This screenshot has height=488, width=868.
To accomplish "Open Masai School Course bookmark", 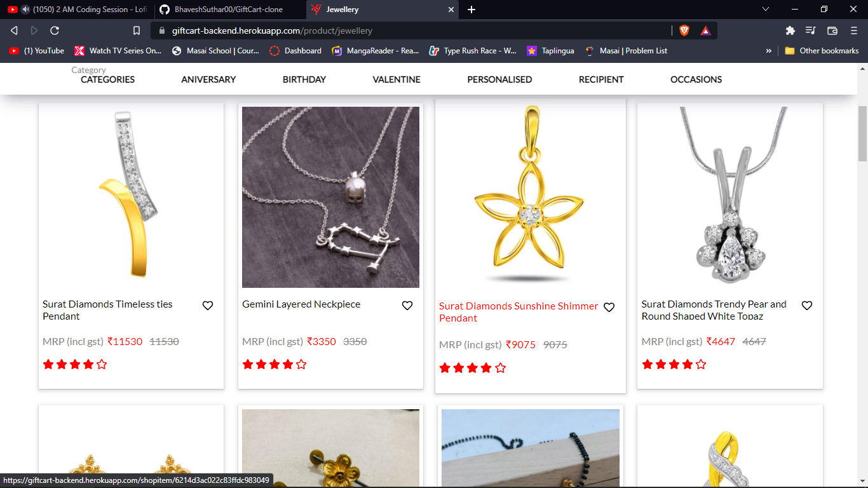I will pyautogui.click(x=215, y=51).
